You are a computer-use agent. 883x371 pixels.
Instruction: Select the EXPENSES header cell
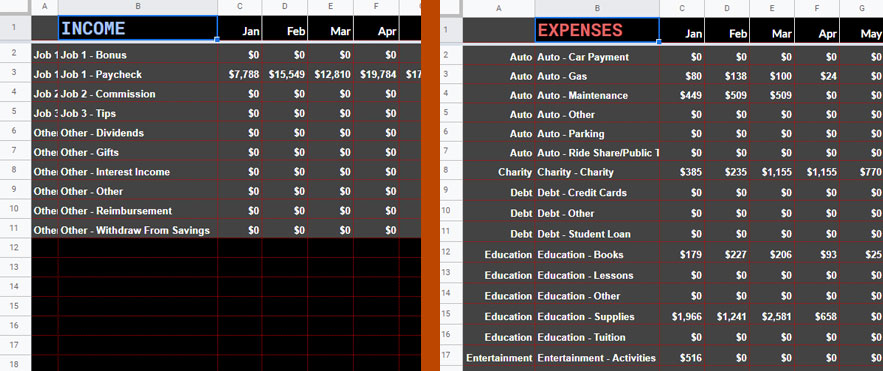(597, 30)
